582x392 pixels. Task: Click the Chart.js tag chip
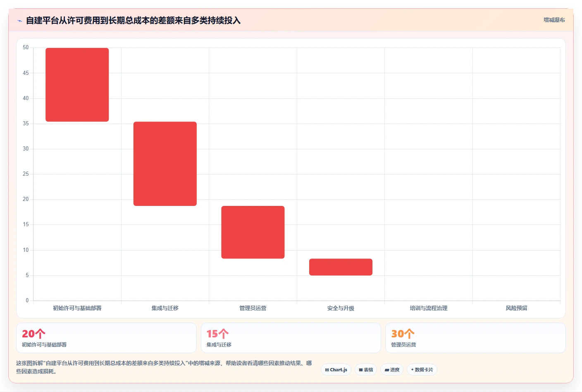336,370
